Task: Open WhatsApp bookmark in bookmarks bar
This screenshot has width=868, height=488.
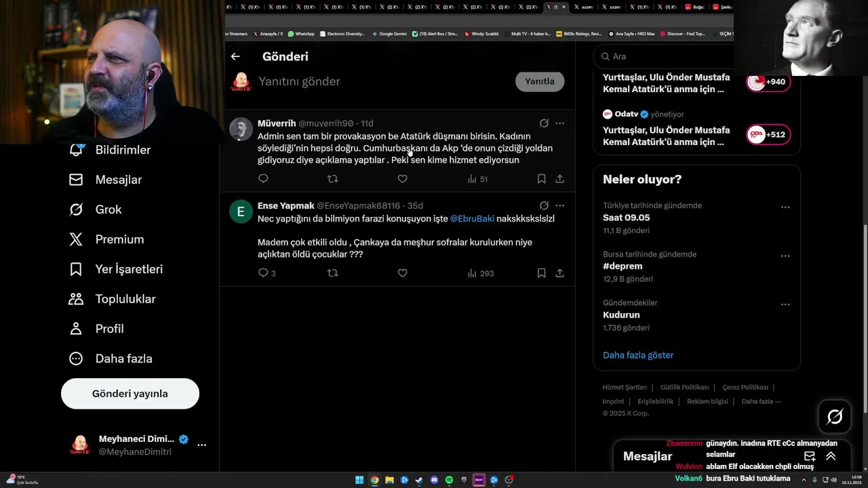Action: coord(301,33)
